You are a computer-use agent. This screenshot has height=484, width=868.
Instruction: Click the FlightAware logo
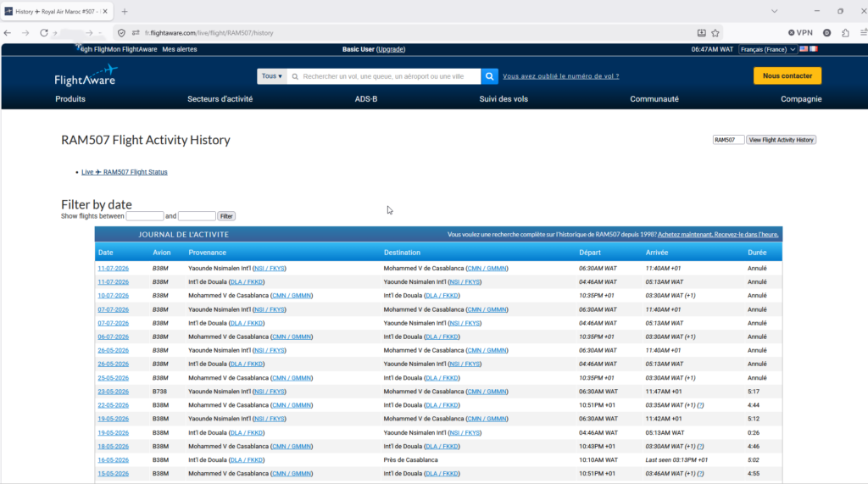pos(86,75)
